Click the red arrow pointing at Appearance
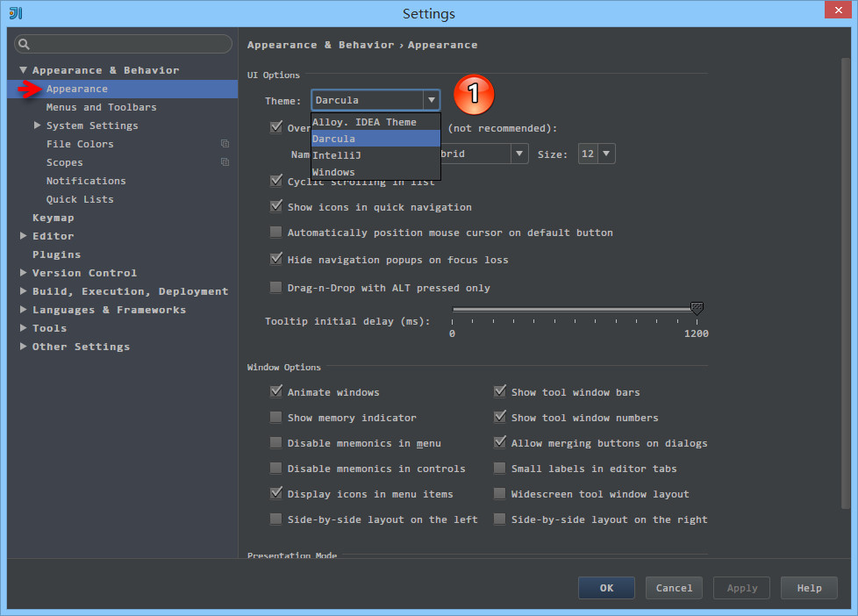This screenshot has width=858, height=616. 29,89
